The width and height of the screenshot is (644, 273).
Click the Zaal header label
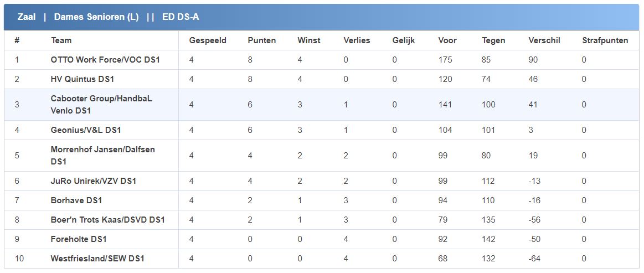(x=27, y=17)
